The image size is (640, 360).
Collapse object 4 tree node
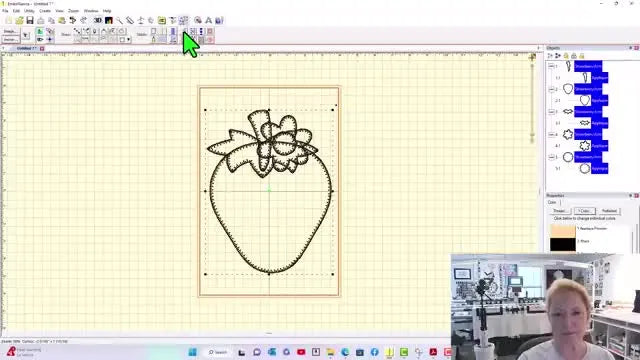coord(551,134)
